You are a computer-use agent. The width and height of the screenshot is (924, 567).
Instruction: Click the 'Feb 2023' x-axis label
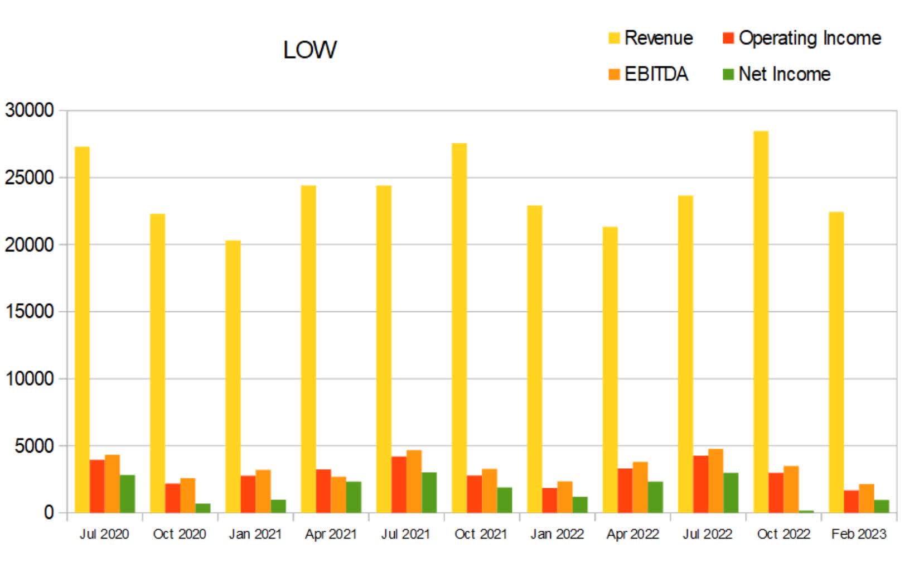[x=859, y=534]
